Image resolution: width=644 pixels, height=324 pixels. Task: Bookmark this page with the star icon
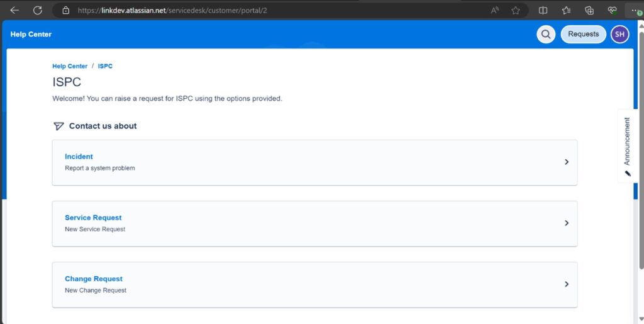click(516, 10)
